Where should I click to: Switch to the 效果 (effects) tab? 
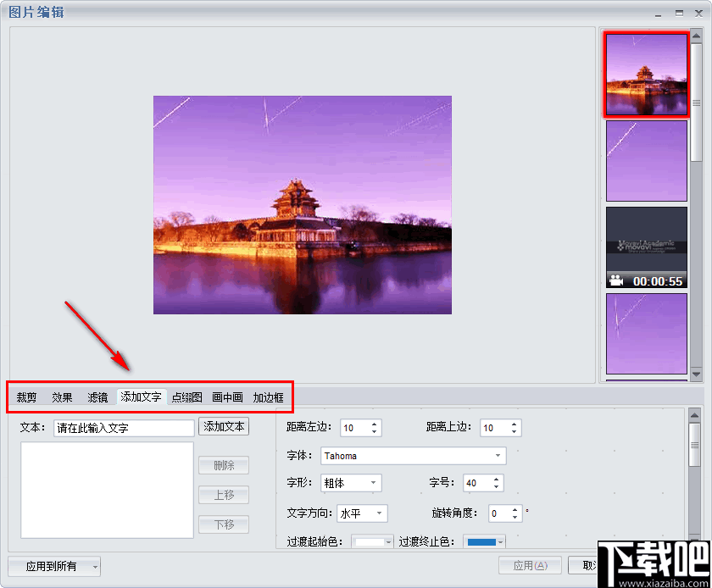pyautogui.click(x=61, y=397)
